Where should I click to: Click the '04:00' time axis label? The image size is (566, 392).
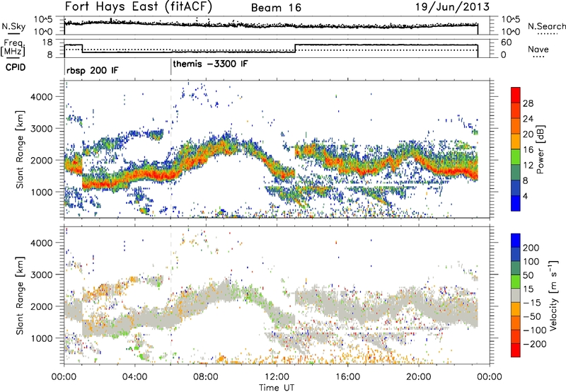tap(134, 377)
